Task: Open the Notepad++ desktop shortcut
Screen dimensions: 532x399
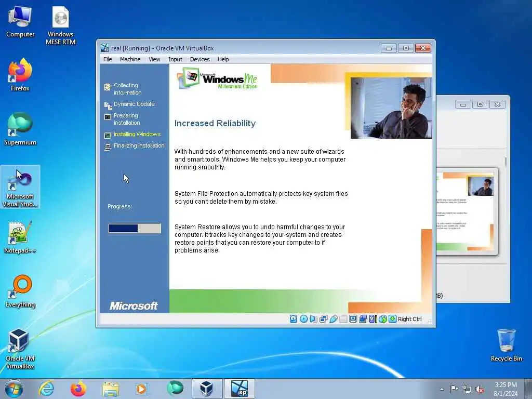Action: click(20, 237)
